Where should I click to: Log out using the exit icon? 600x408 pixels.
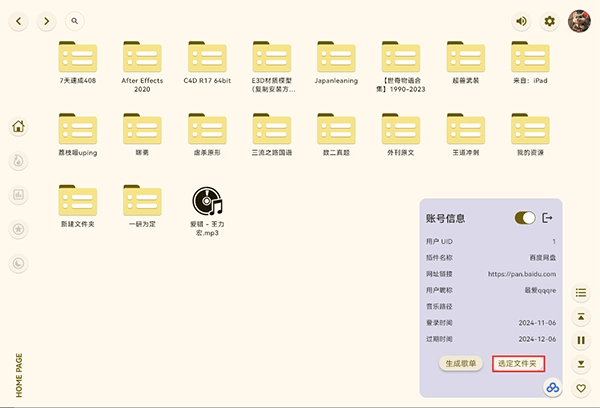tap(547, 218)
